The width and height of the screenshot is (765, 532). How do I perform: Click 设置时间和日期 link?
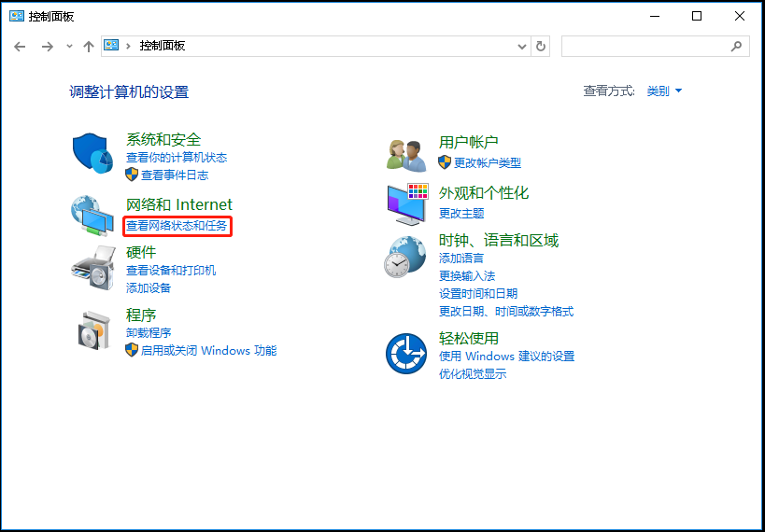tap(478, 294)
